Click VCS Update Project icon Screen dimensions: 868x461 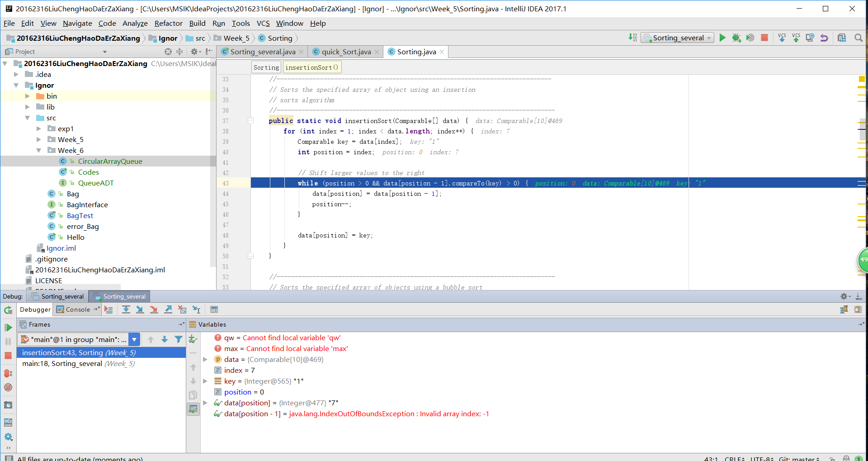pos(782,38)
